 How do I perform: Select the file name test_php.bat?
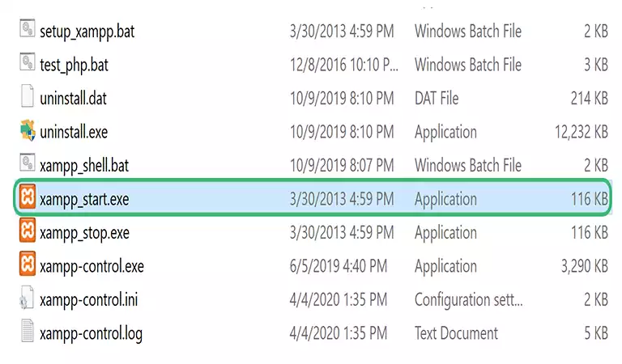click(x=74, y=66)
